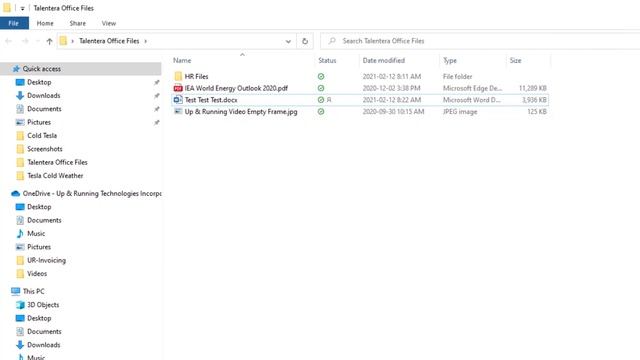Open Documents under This PC
640x360 pixels.
[44, 331]
